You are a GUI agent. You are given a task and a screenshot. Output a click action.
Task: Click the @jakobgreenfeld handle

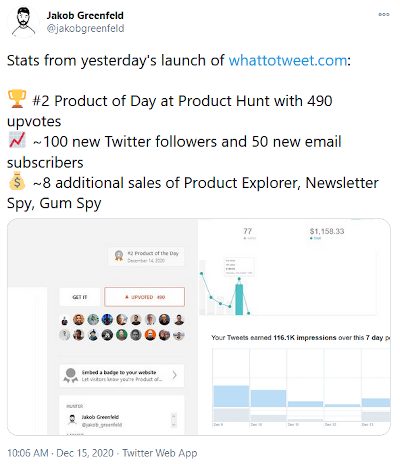pos(86,29)
